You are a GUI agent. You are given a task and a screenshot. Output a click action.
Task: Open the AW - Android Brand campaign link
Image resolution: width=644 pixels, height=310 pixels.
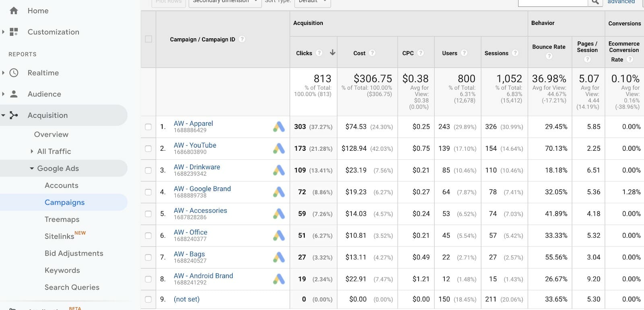[x=203, y=276]
